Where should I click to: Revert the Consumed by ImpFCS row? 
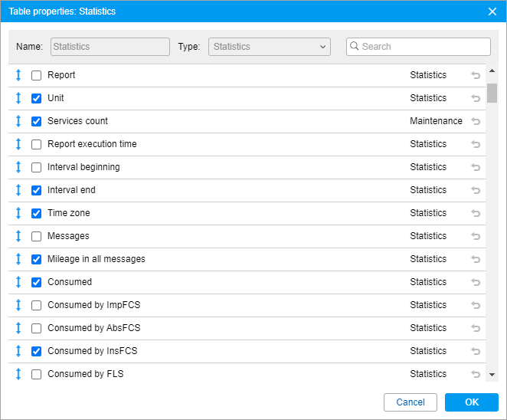[x=476, y=305]
